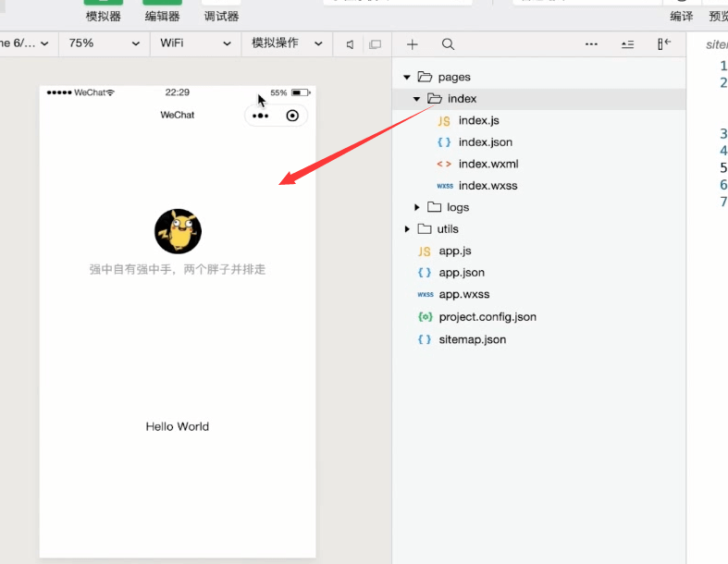
Task: Click the braces icon beside index.json
Action: pos(444,142)
